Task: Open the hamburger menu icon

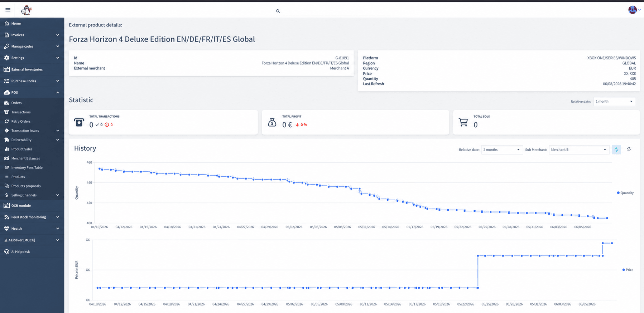Action: 8,10
